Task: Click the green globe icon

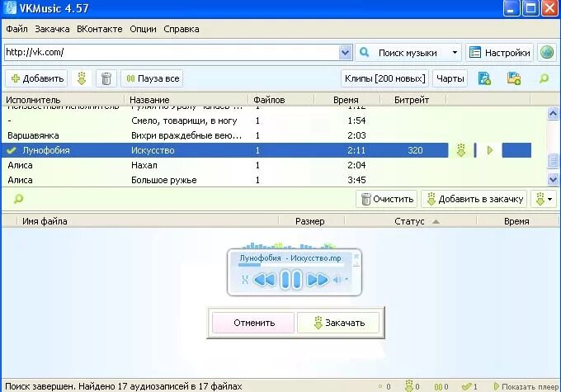Action: pos(547,53)
